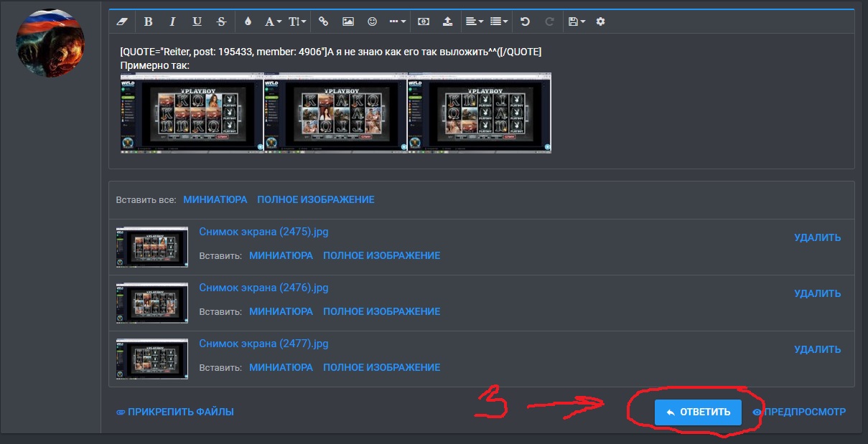
Task: Click the eraser remove formatting icon
Action: point(121,22)
